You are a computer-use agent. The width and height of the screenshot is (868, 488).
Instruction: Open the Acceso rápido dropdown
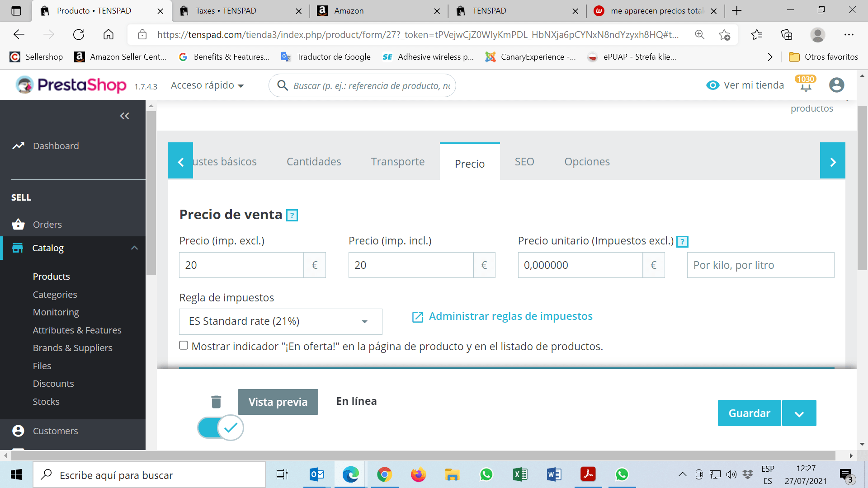pyautogui.click(x=208, y=85)
